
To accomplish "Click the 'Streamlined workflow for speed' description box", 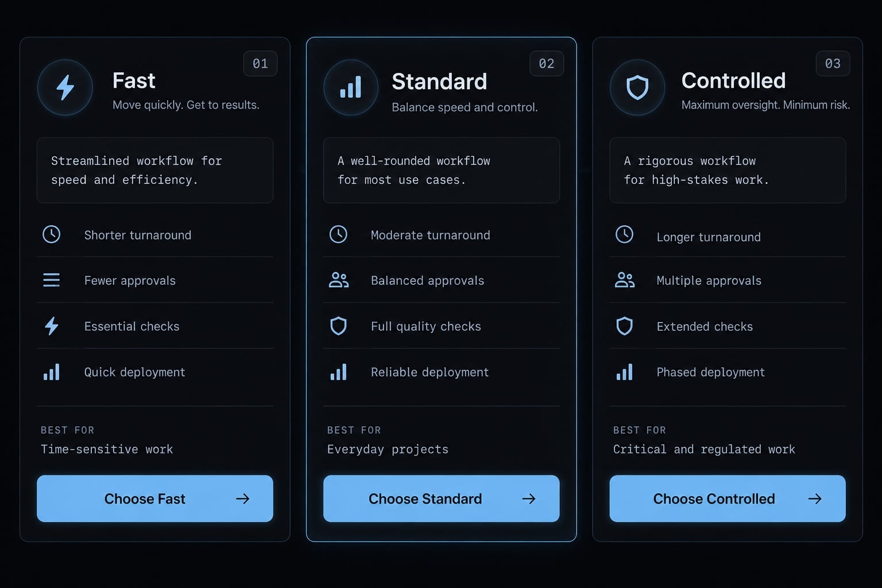I will coord(155,170).
